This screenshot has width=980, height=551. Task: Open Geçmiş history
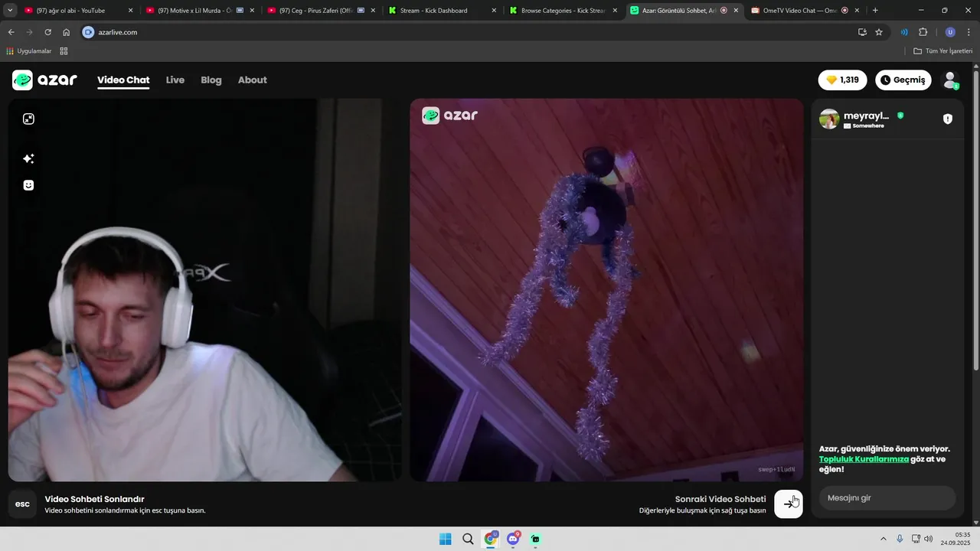(x=903, y=80)
